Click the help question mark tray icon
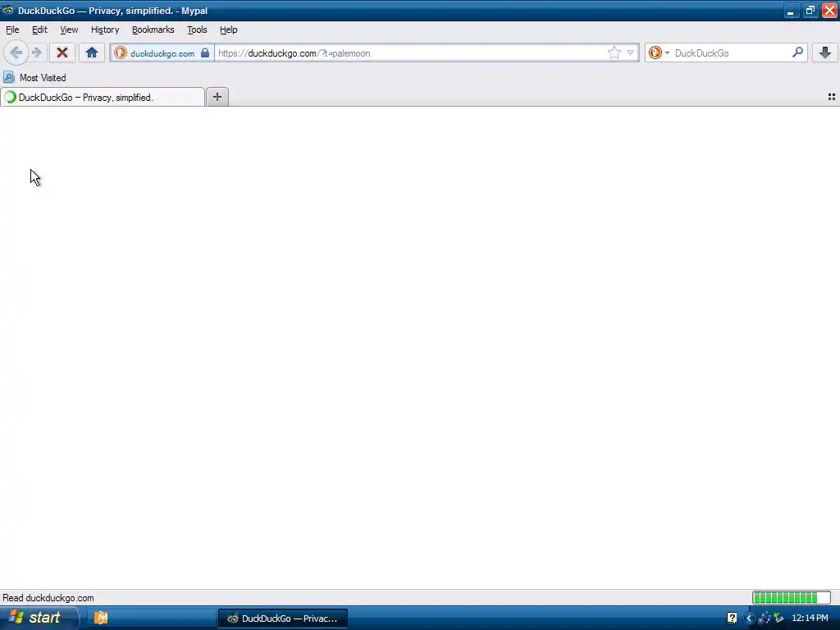Viewport: 840px width, 630px height. 732,618
